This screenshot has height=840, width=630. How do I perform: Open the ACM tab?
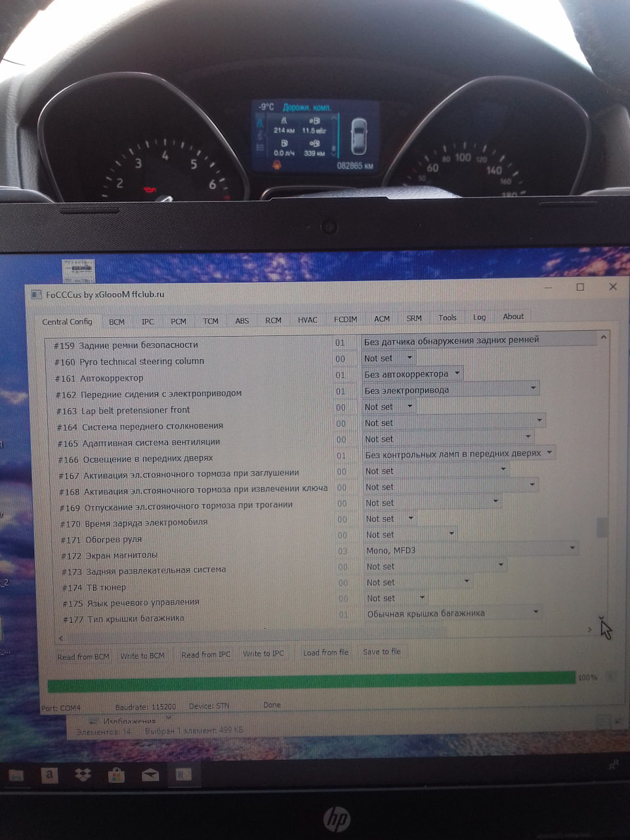382,319
